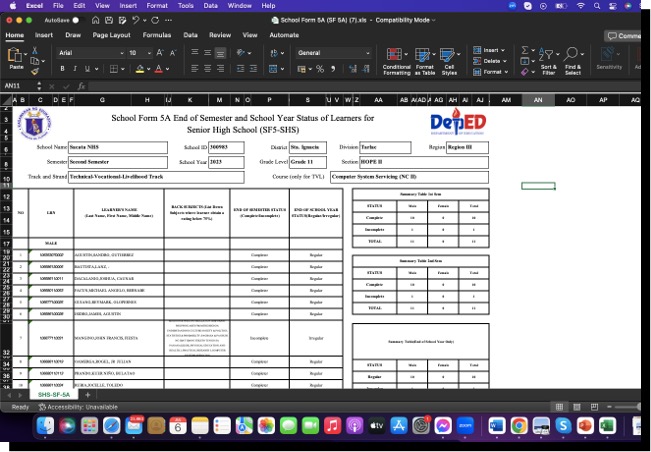The height and width of the screenshot is (452, 651).
Task: Click the Cut scissors icon
Action: (35, 51)
